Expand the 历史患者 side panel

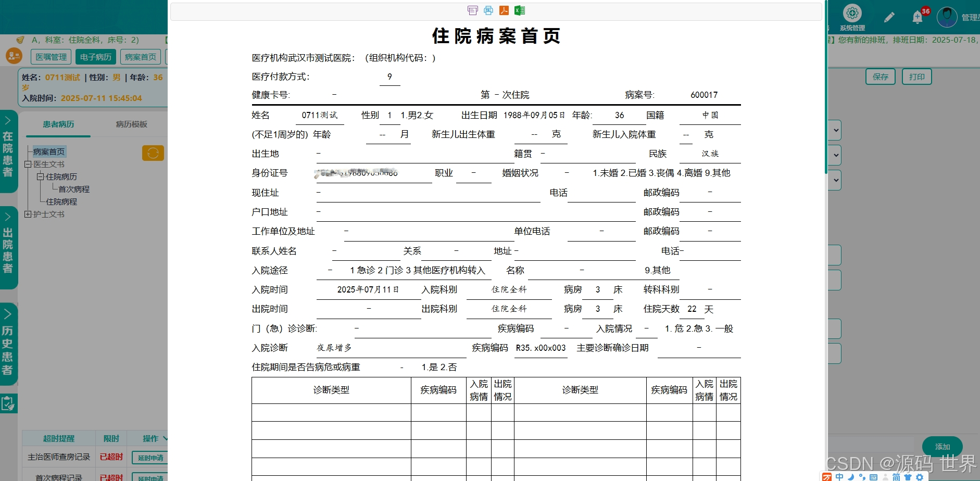[8, 344]
